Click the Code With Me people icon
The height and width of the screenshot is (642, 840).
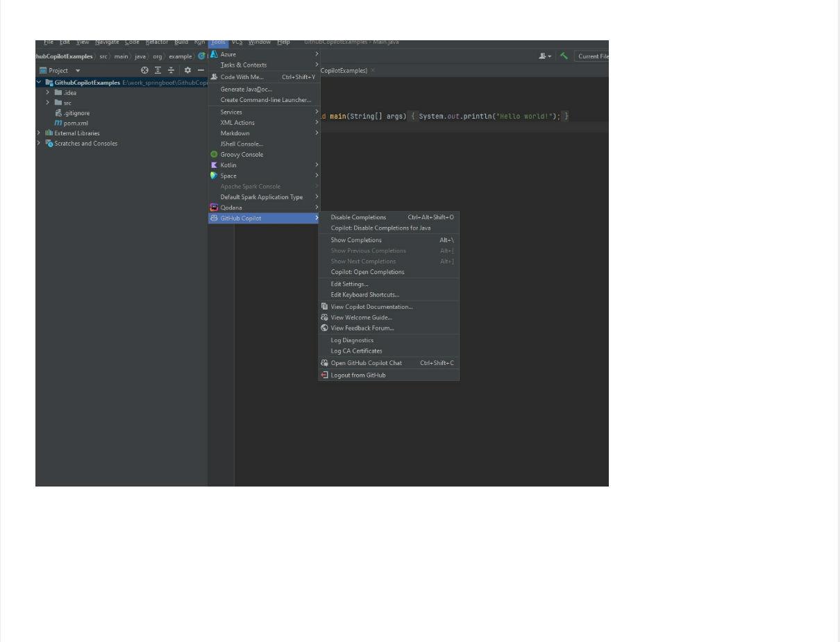pos(215,77)
